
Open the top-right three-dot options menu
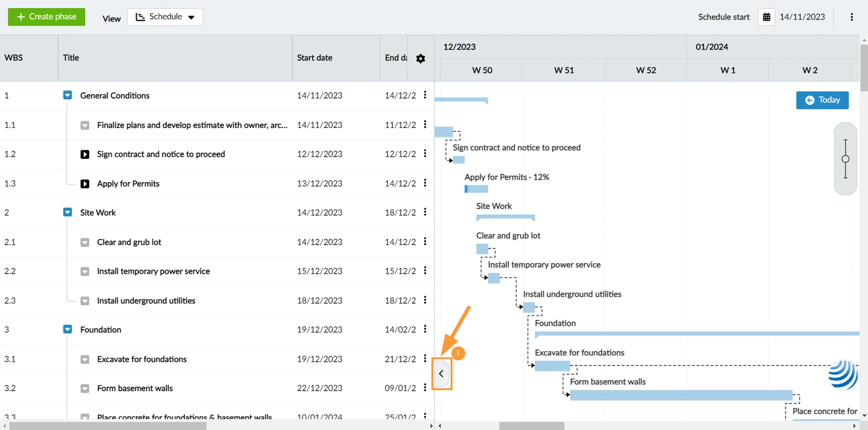click(852, 17)
